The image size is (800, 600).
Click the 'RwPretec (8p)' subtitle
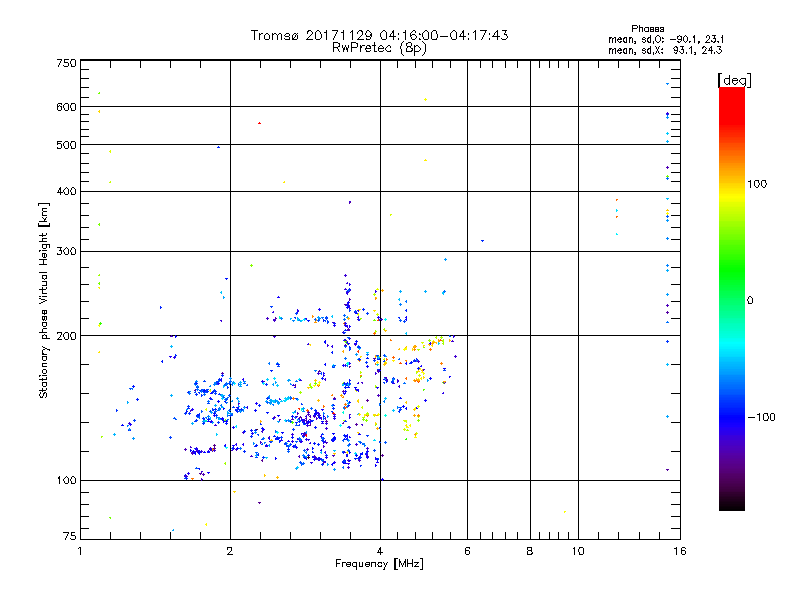click(x=379, y=47)
